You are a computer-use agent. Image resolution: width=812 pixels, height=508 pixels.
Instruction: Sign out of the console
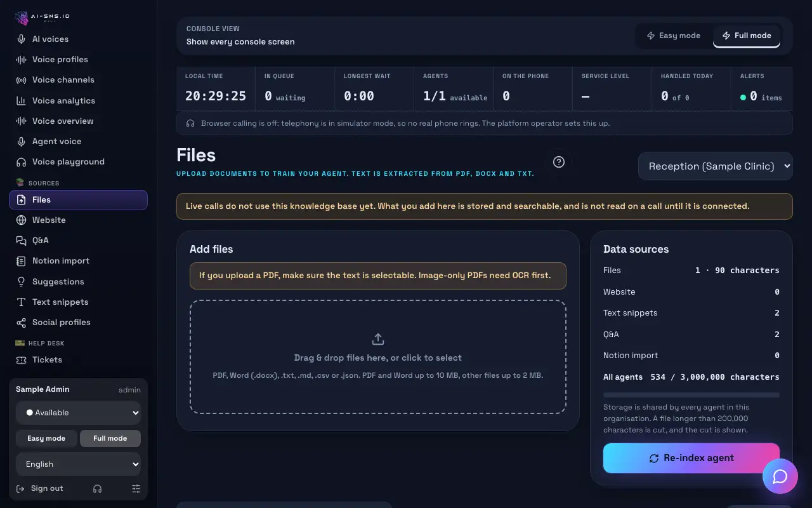(x=39, y=488)
